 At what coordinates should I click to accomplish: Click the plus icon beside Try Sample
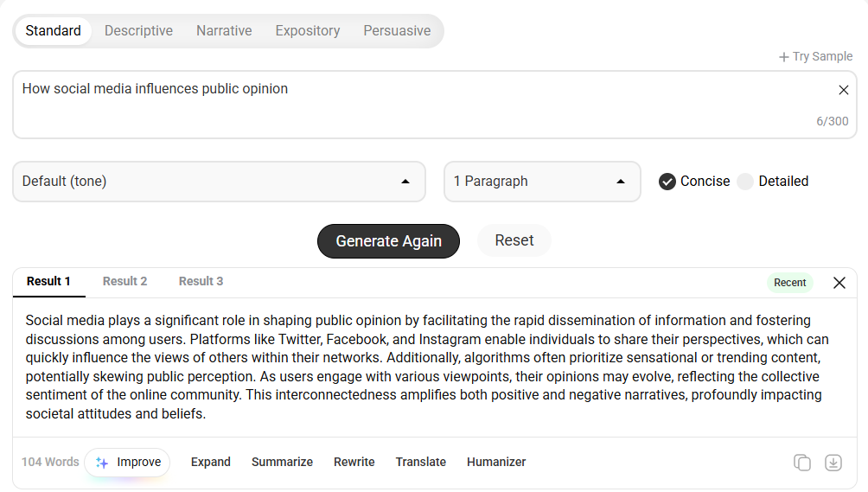pyautogui.click(x=783, y=57)
